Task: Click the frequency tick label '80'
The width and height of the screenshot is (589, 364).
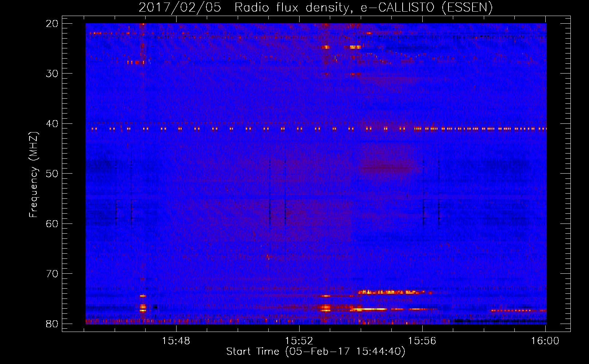Action: coord(52,324)
